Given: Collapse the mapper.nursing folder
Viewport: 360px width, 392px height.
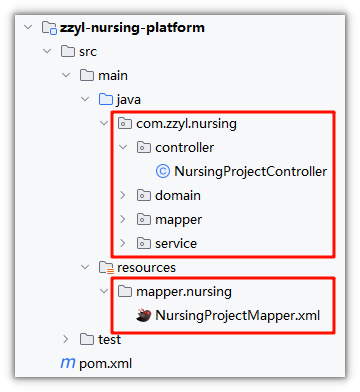Looking at the screenshot, I should [104, 291].
